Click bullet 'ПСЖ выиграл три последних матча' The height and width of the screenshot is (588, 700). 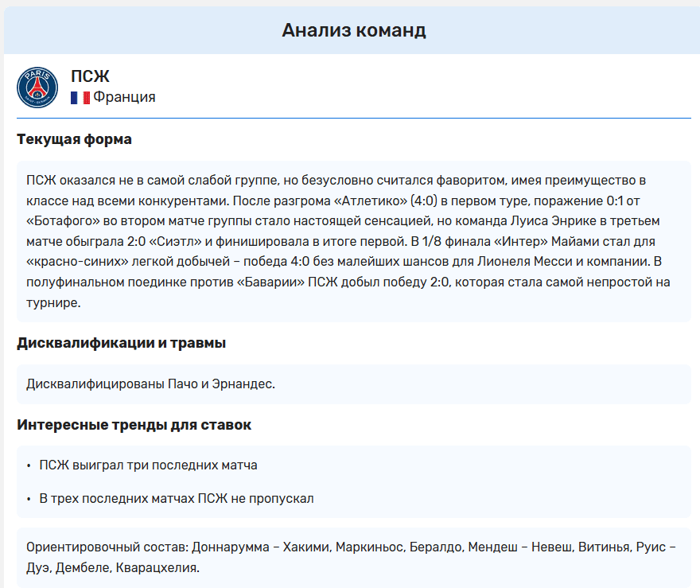point(148,465)
